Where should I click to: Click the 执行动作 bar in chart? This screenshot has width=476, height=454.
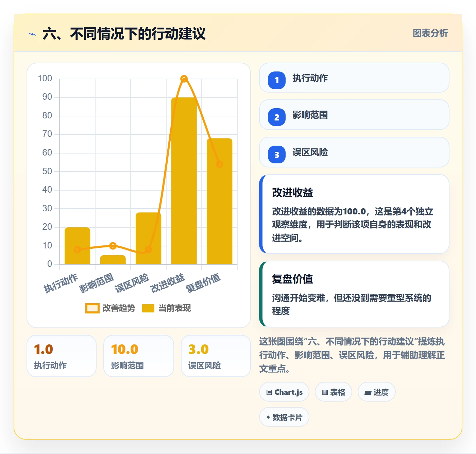78,246
